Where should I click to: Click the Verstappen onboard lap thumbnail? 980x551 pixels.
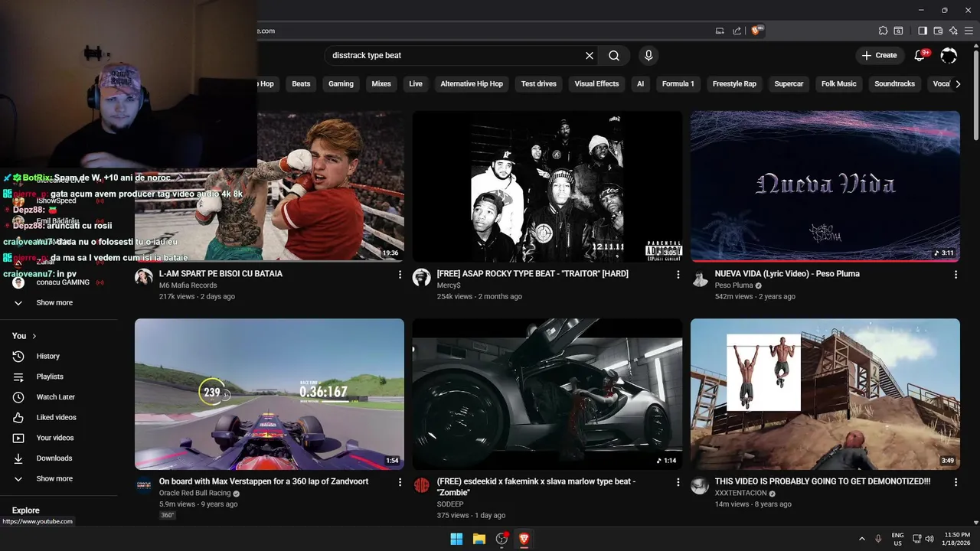pyautogui.click(x=269, y=394)
